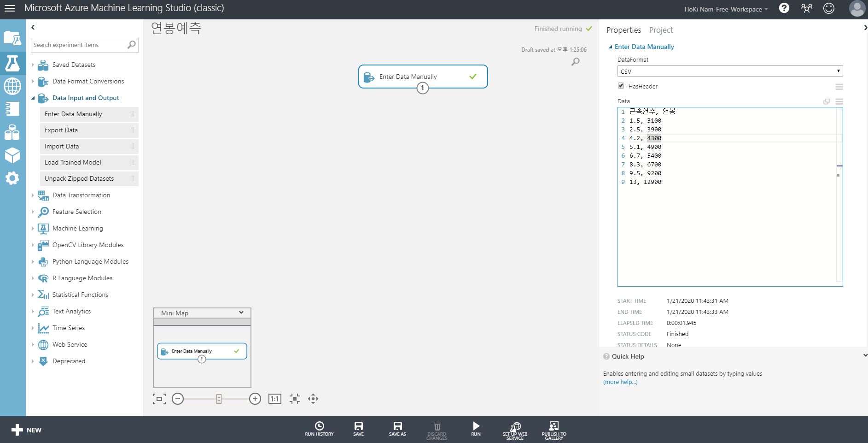Uncheck the HasHeader checkbox
This screenshot has height=443, width=868.
[621, 85]
